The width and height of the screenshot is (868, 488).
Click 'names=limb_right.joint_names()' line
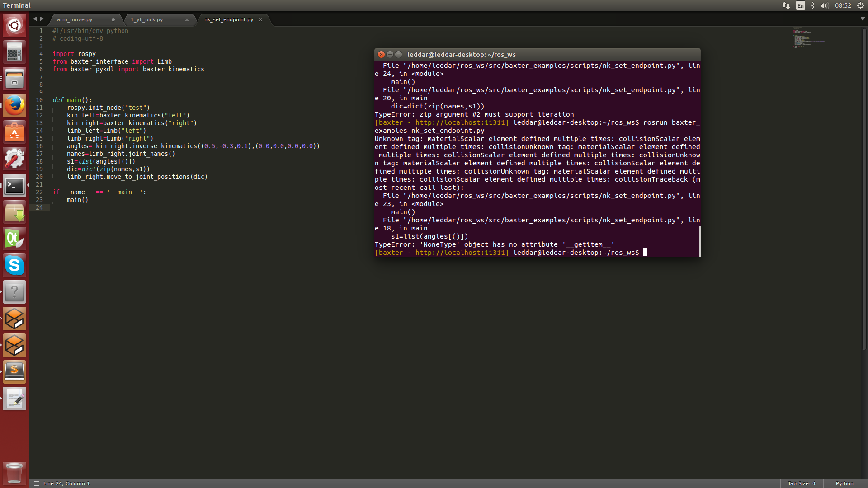pos(121,154)
